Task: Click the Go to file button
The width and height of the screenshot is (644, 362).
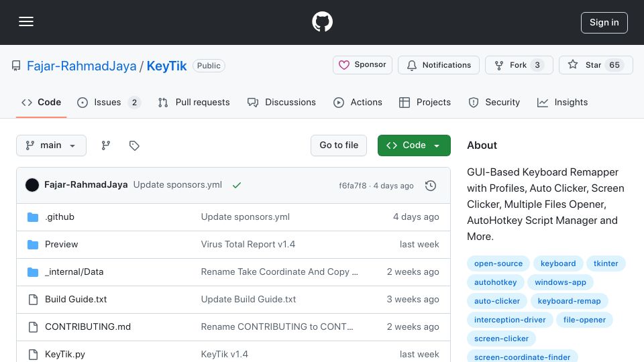Action: [x=339, y=145]
